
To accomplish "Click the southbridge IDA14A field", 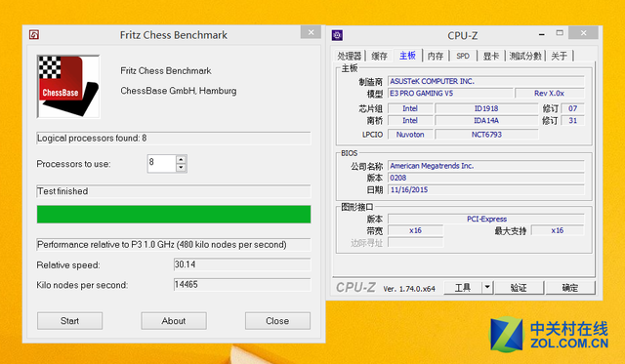I will 486,120.
